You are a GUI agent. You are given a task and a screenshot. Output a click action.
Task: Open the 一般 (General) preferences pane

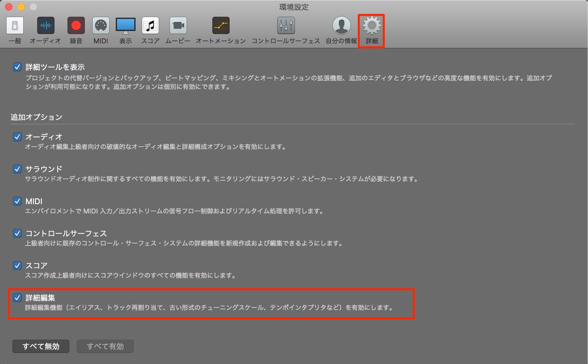(15, 31)
